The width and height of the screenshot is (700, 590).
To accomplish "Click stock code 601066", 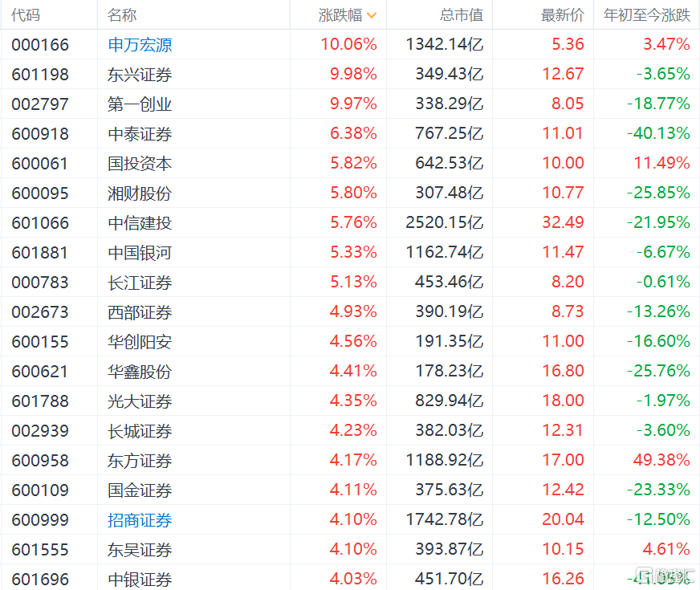I will [x=40, y=222].
